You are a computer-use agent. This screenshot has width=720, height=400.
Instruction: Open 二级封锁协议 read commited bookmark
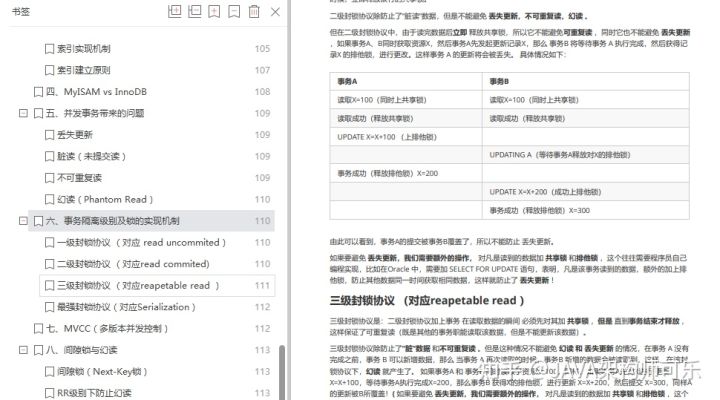coord(133,264)
